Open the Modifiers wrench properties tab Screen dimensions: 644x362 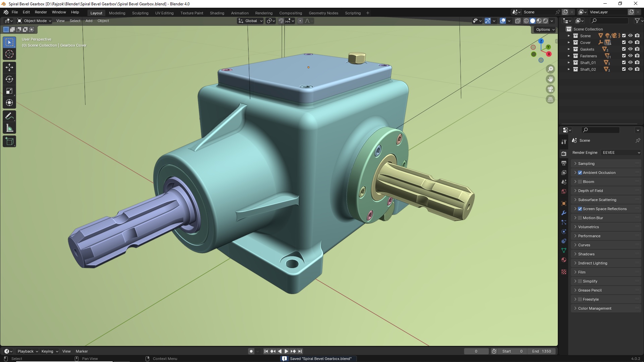[x=564, y=213]
